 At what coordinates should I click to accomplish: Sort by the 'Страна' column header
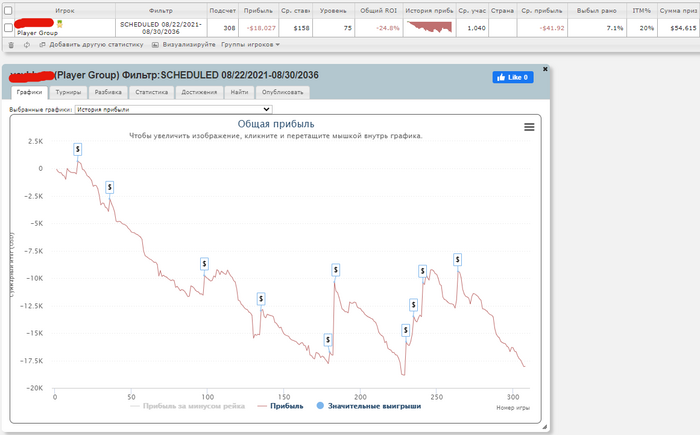click(502, 10)
